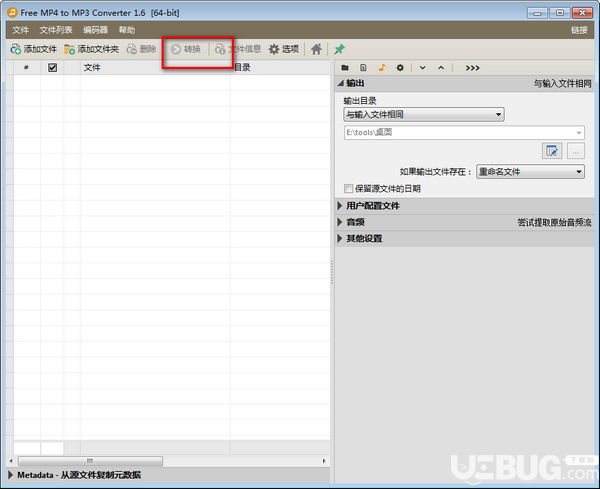Viewport: 600px width, 489px height.
Task: Click the 添加文件夹 (add folder) toolbar button
Action: pyautogui.click(x=91, y=49)
